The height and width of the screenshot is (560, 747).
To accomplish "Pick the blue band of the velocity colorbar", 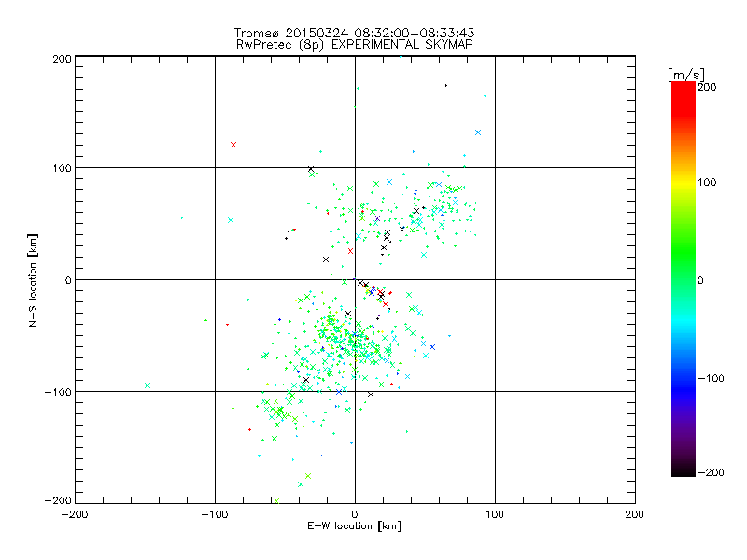I will point(684,388).
